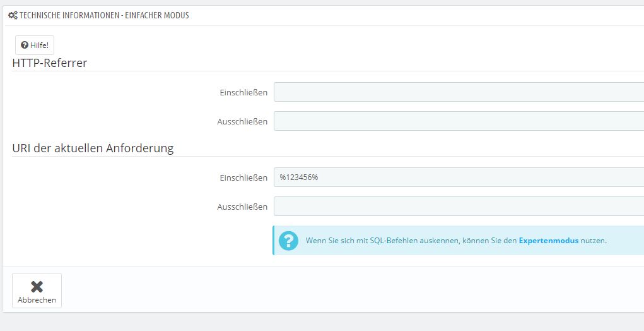Image resolution: width=644 pixels, height=331 pixels.
Task: Click the Einschließen label under HTTP-Referrer
Action: 243,93
